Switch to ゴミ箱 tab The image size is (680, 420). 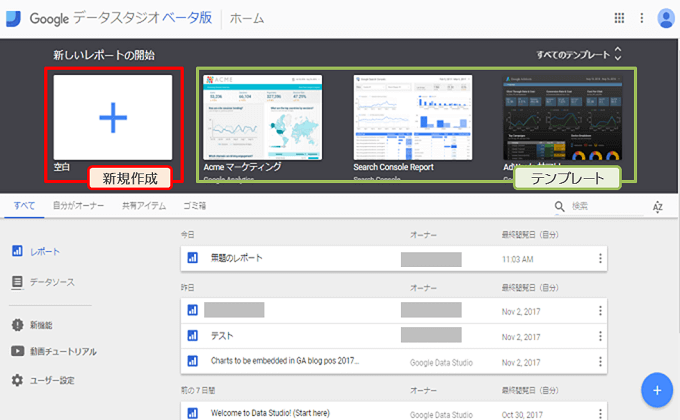coord(195,206)
